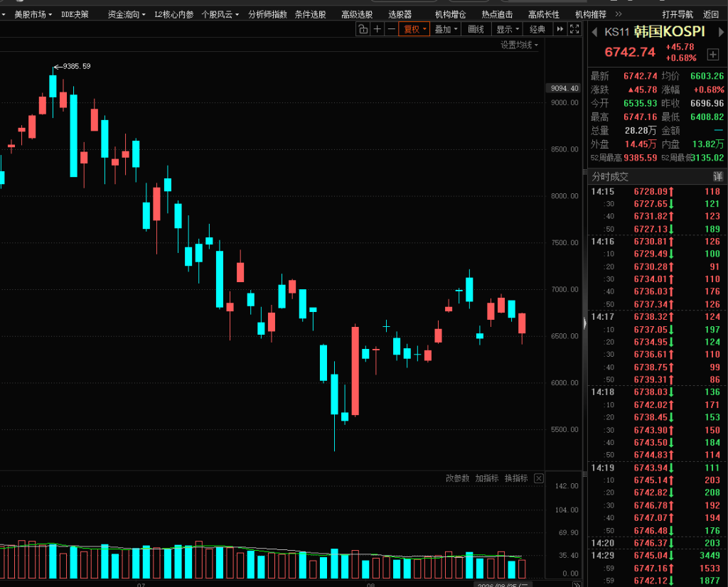Add KOSPI to watchlist with plus box

tap(713, 54)
